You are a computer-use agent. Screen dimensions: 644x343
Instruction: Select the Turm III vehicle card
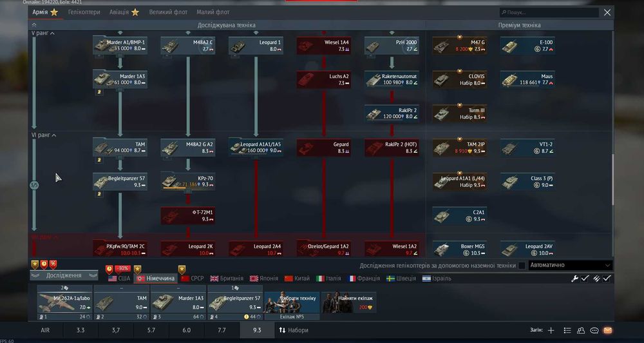coord(460,113)
